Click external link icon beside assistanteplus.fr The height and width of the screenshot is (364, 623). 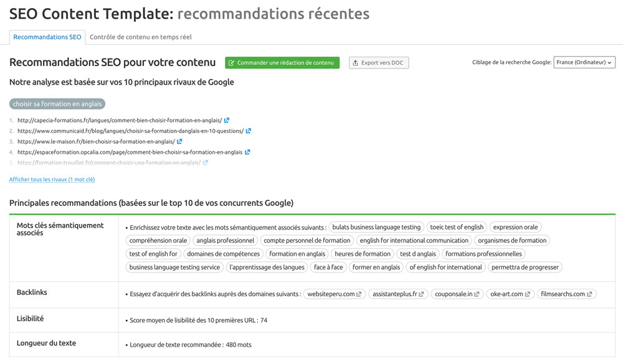[421, 294]
